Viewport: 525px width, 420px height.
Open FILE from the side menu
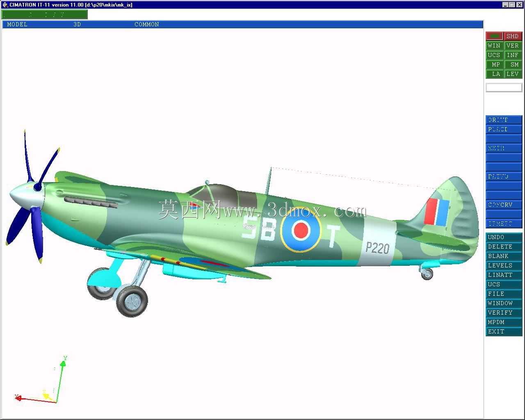point(504,294)
